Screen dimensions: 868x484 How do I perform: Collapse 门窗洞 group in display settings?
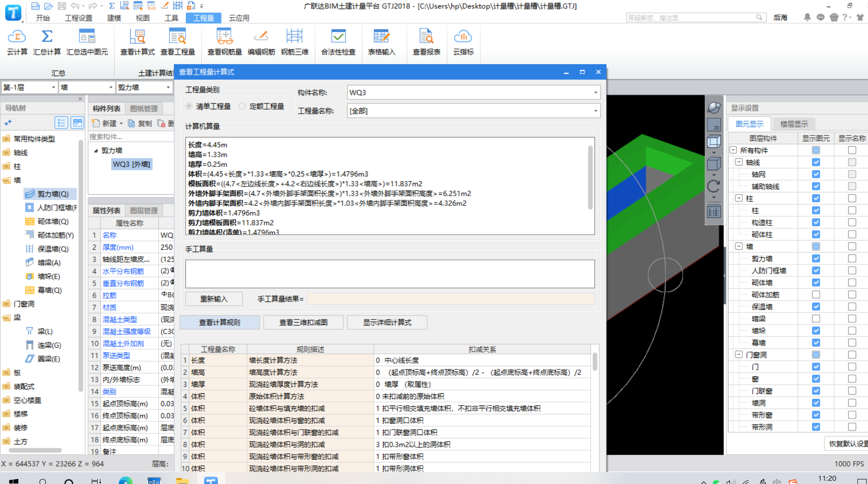(x=739, y=354)
